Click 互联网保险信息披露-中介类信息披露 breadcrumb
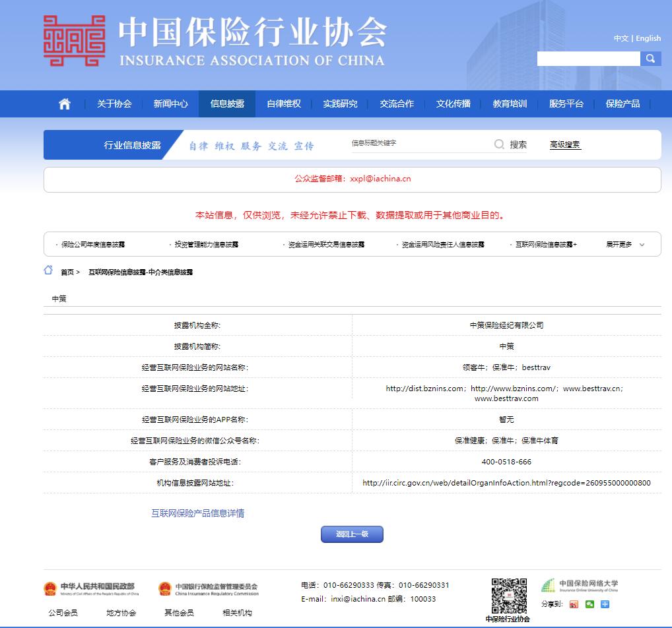 (141, 272)
